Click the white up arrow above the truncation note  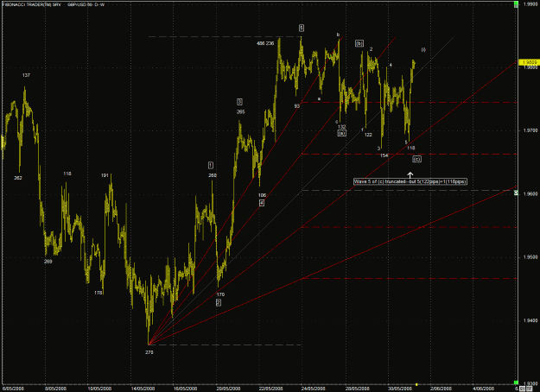click(410, 175)
